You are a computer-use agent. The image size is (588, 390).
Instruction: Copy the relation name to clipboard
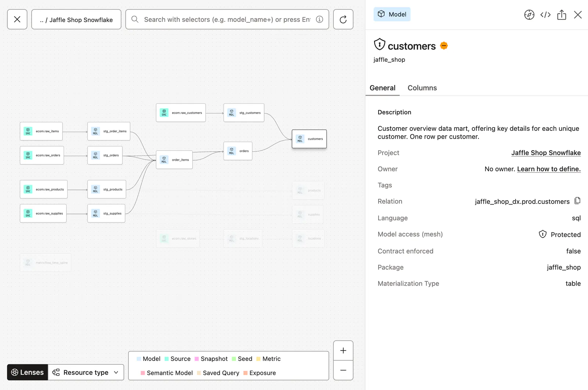click(x=577, y=201)
